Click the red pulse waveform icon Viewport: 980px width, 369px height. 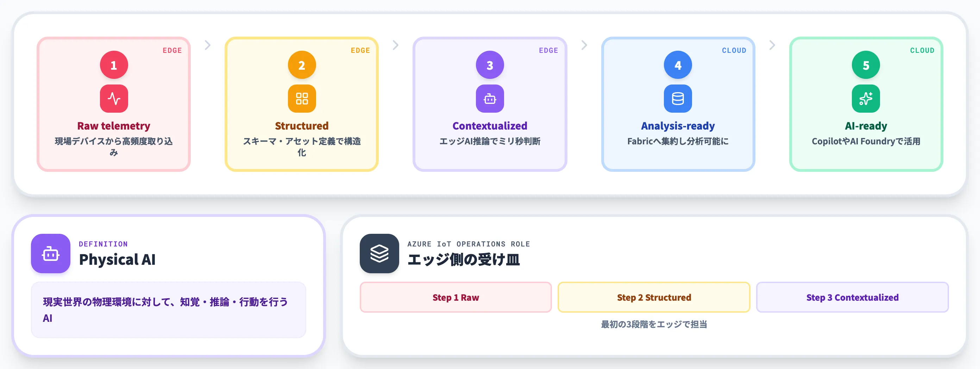(x=114, y=99)
